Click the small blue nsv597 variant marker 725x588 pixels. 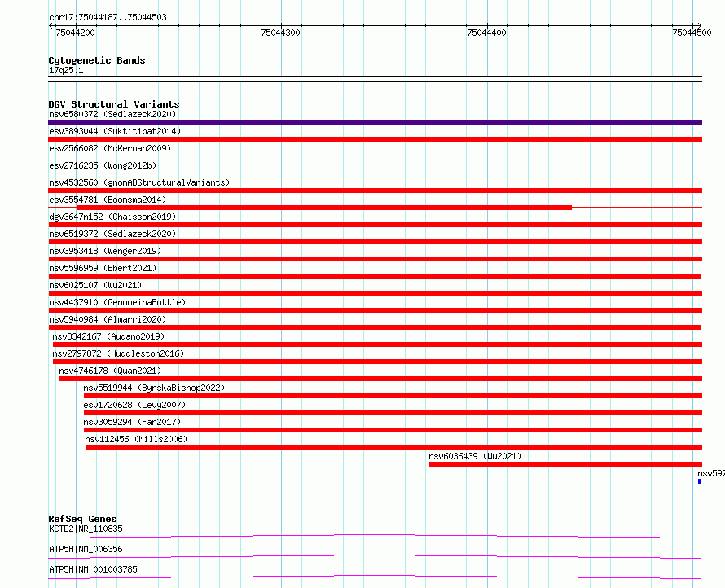(x=700, y=481)
